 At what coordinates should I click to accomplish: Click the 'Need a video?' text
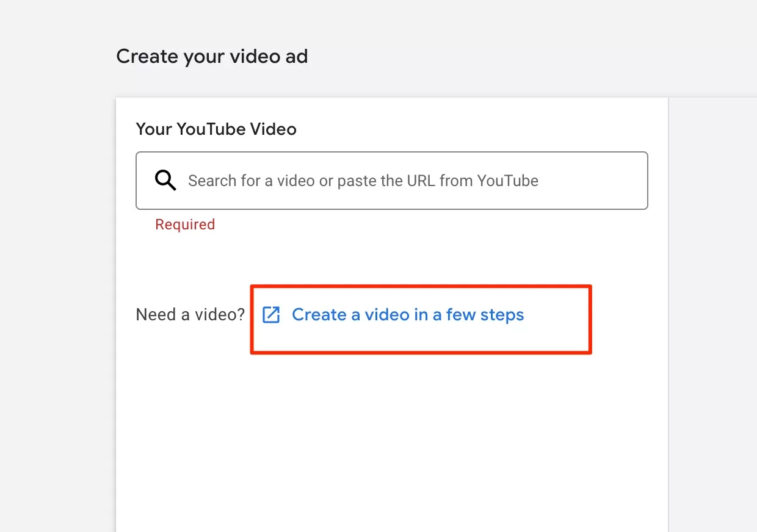[x=190, y=315]
